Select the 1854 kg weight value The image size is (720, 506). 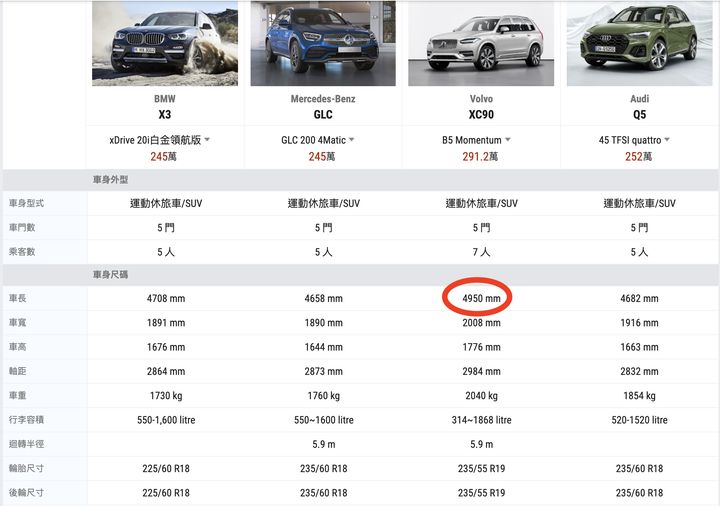point(639,396)
